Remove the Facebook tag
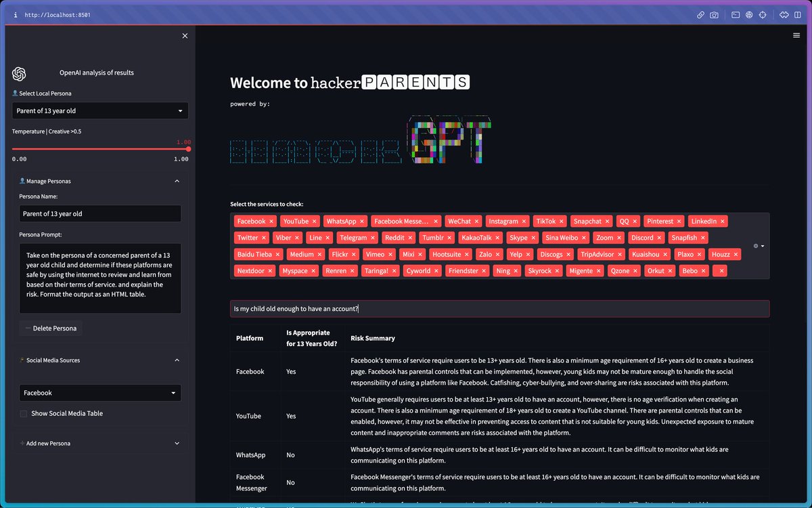 pyautogui.click(x=271, y=221)
